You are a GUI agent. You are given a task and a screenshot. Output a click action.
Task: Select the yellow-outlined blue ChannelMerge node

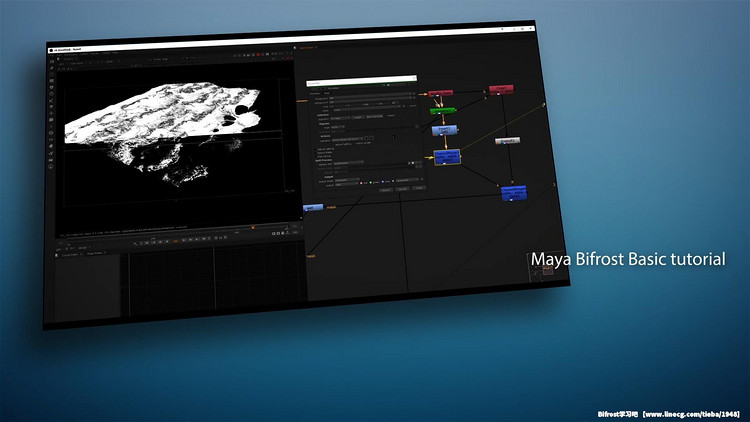click(447, 157)
